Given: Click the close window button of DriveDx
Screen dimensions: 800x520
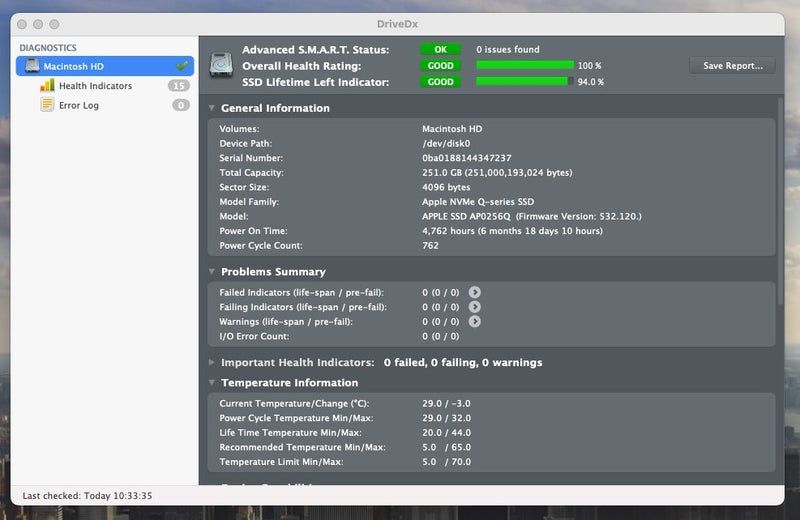Looking at the screenshot, I should pyautogui.click(x=21, y=24).
